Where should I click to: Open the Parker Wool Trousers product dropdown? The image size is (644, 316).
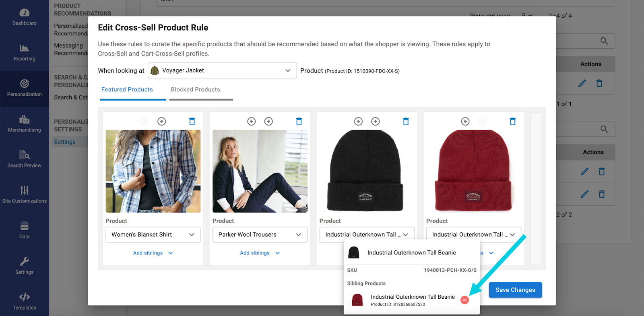(x=260, y=235)
